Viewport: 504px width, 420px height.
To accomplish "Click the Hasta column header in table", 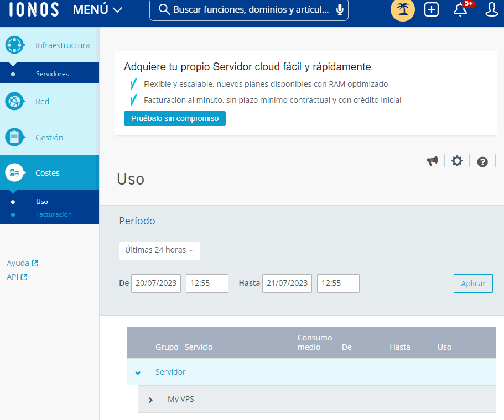I will 400,347.
